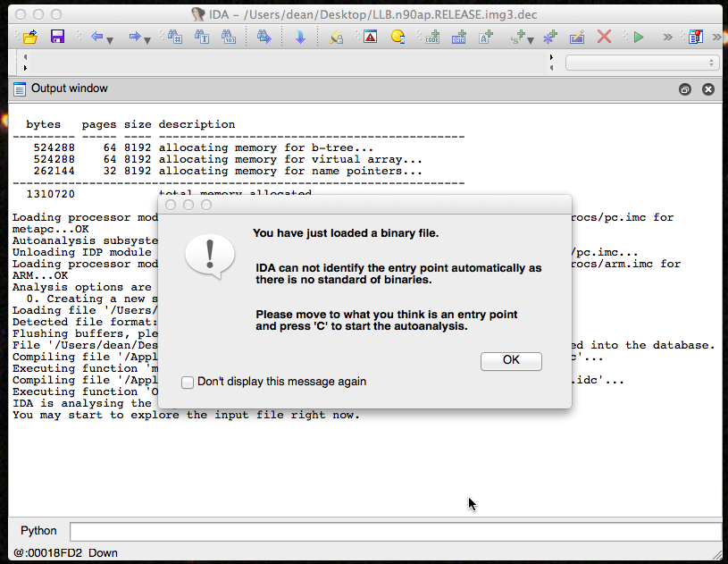Click the "You may start to explore" output line

pyautogui.click(x=186, y=415)
